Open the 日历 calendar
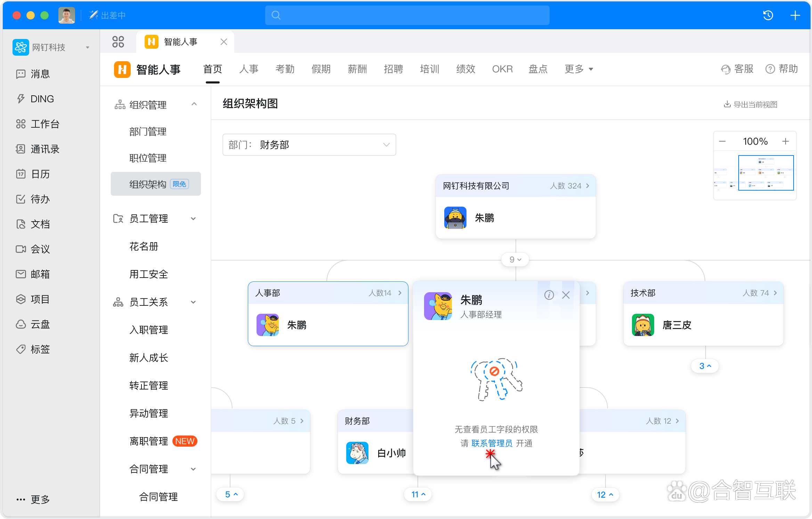Screen dimensions: 812x519 pos(39,174)
